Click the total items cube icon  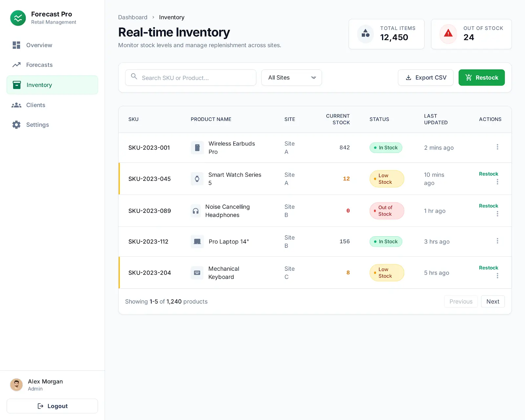(x=365, y=34)
